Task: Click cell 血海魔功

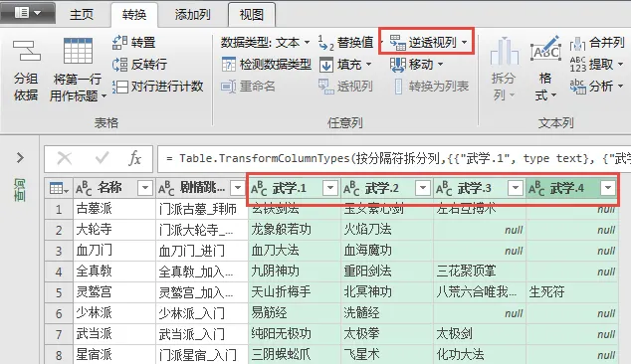Action: click(x=387, y=251)
